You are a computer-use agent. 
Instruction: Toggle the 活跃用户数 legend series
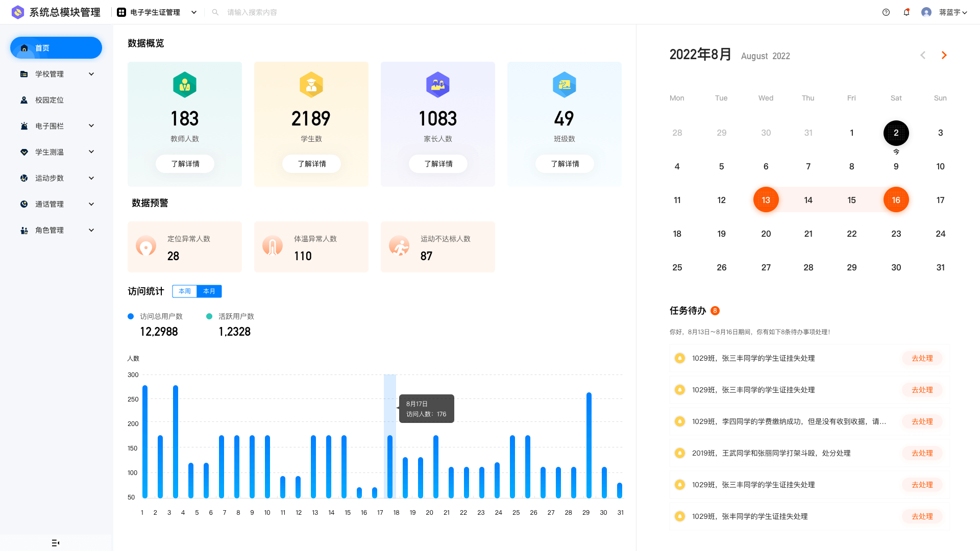coord(230,316)
